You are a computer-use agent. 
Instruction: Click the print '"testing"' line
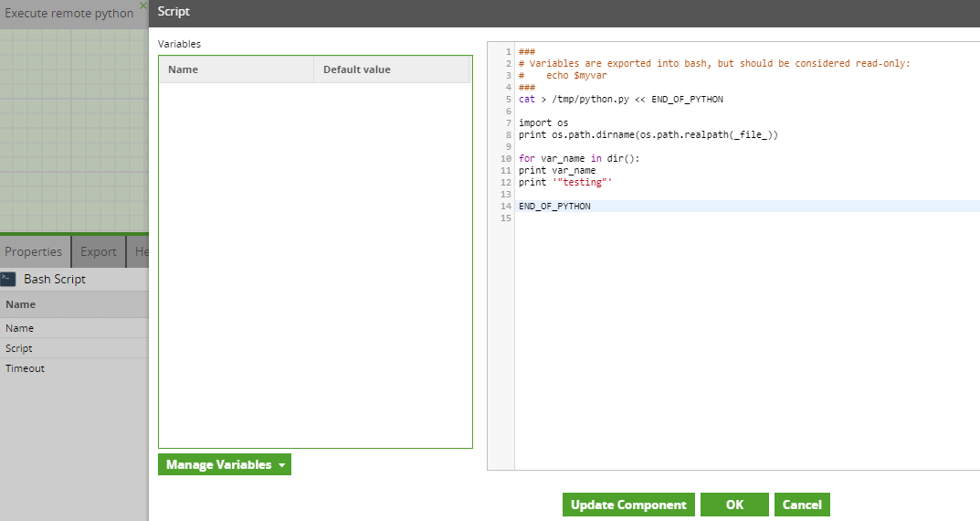[x=565, y=183]
